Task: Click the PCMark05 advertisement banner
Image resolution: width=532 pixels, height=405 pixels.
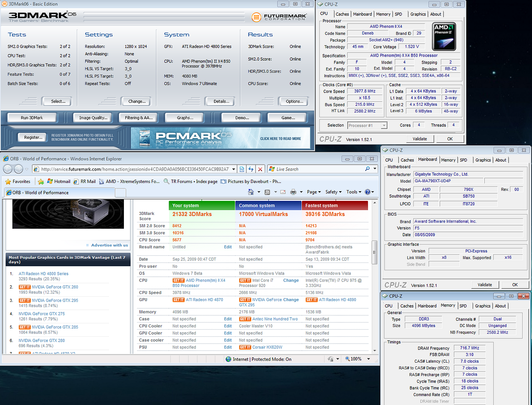Action: [220, 138]
